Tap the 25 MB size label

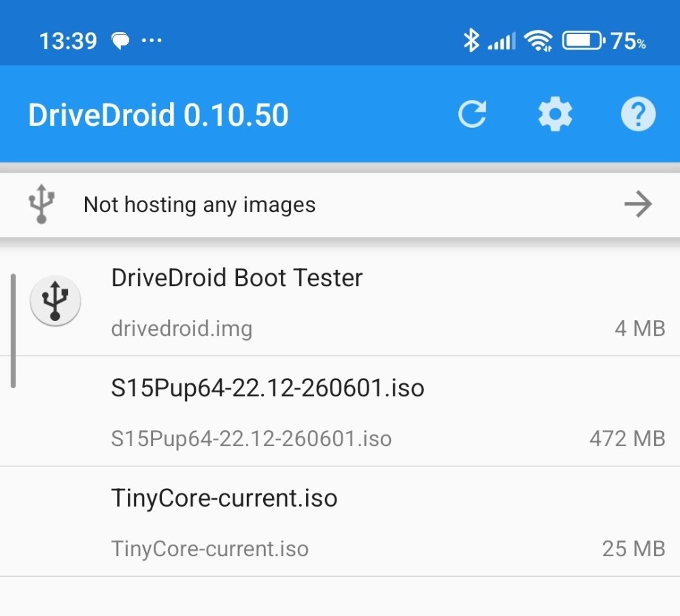coord(634,549)
